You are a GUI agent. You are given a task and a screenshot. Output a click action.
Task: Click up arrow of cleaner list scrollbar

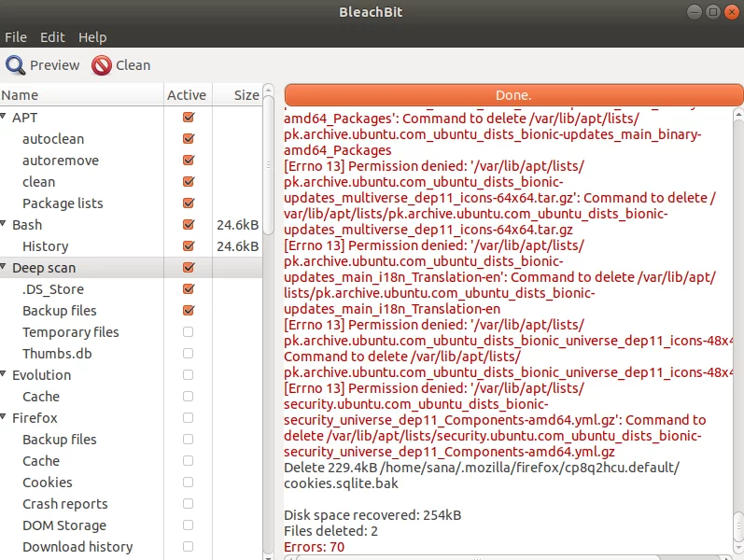coord(269,90)
